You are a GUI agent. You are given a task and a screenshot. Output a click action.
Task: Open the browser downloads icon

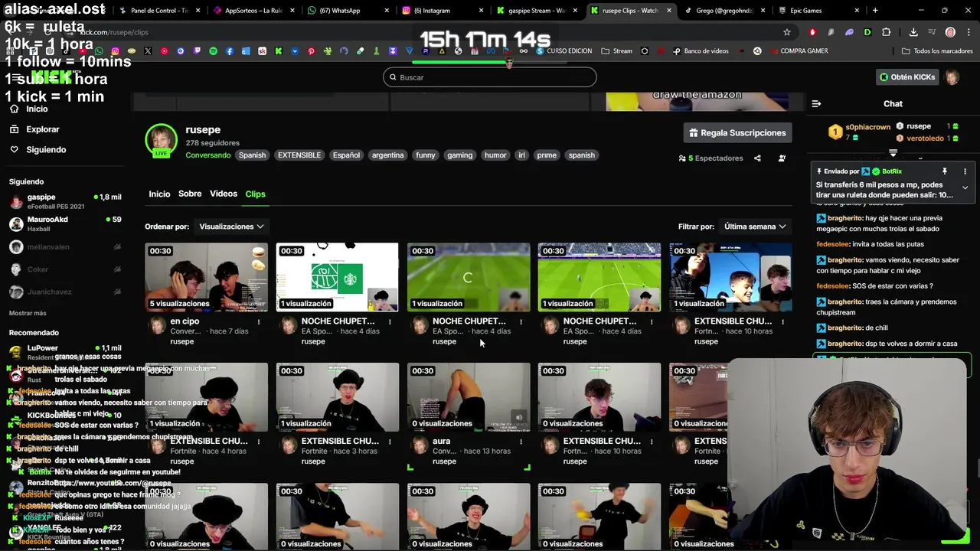pyautogui.click(x=913, y=32)
